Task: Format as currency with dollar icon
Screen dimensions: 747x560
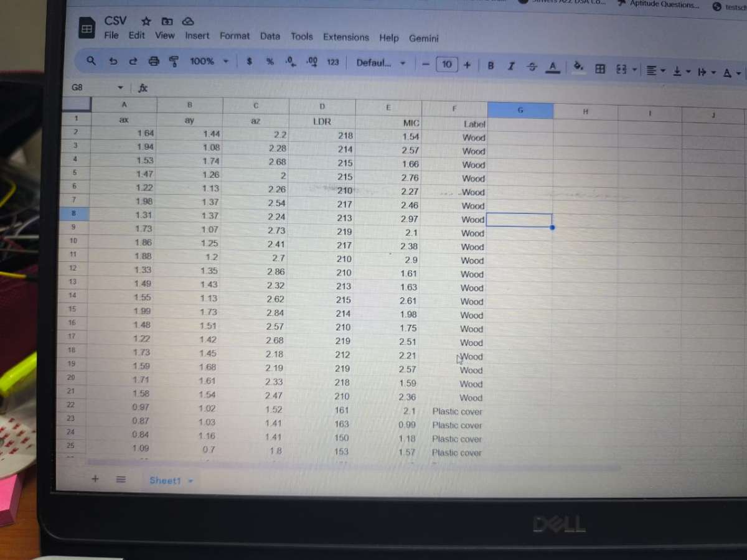Action: point(249,62)
